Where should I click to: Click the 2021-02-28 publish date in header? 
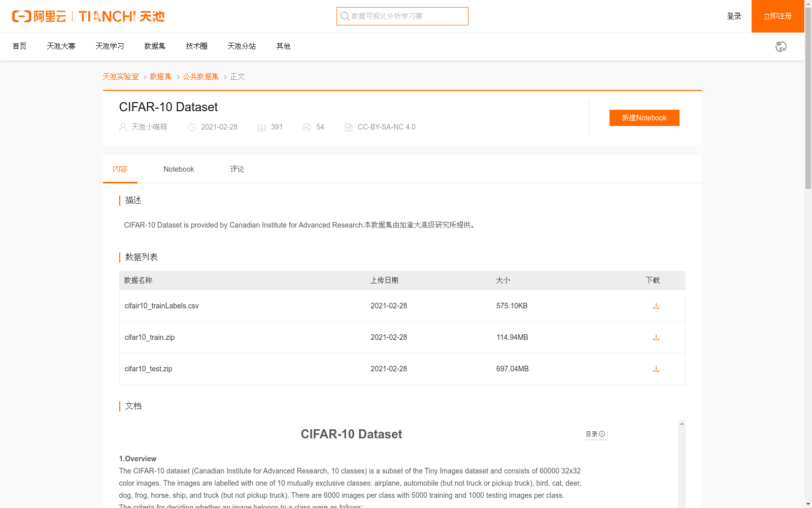coord(219,127)
